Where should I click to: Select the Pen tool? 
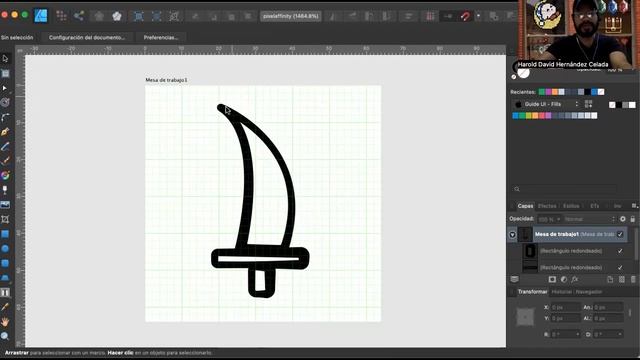click(5, 132)
